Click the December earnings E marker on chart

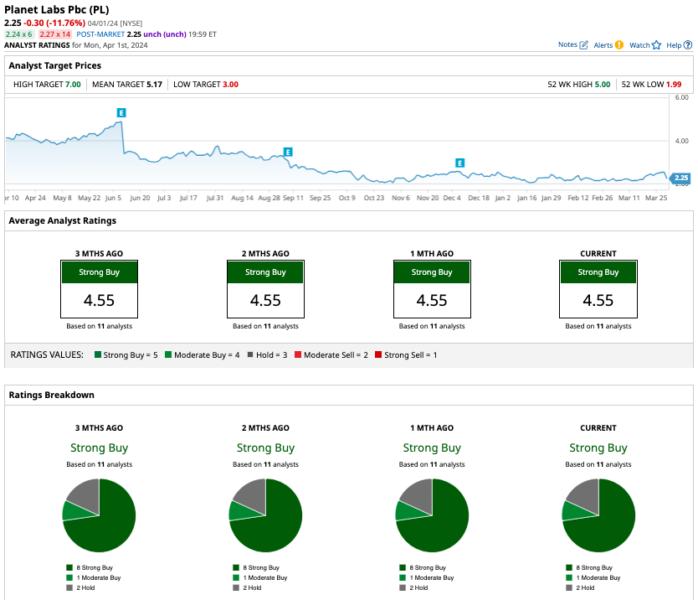coord(460,163)
